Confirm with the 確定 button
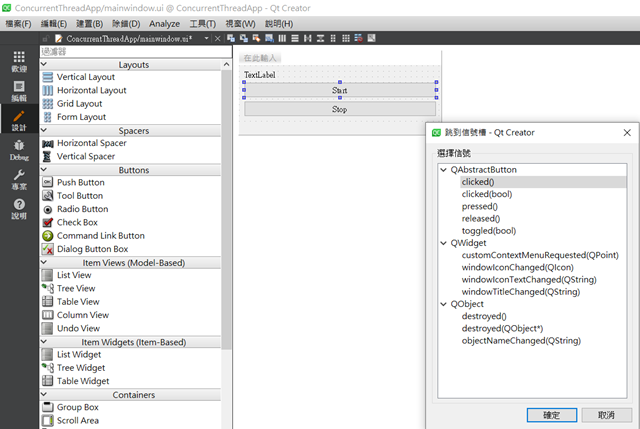The image size is (640, 429). pos(552,415)
